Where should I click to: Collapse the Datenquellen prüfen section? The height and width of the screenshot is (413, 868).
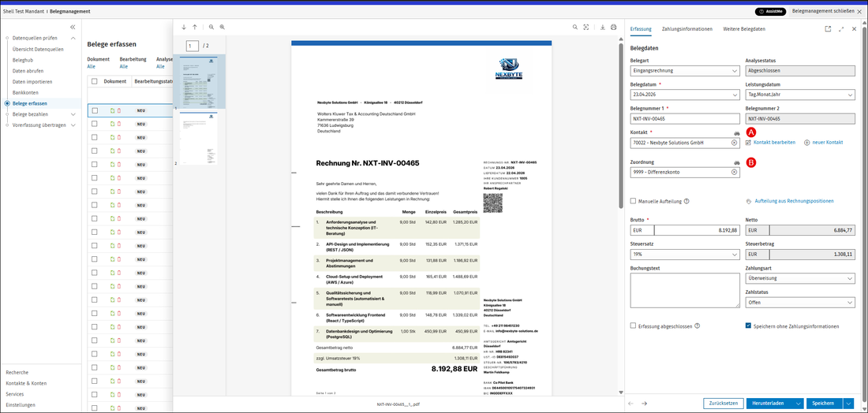(73, 38)
